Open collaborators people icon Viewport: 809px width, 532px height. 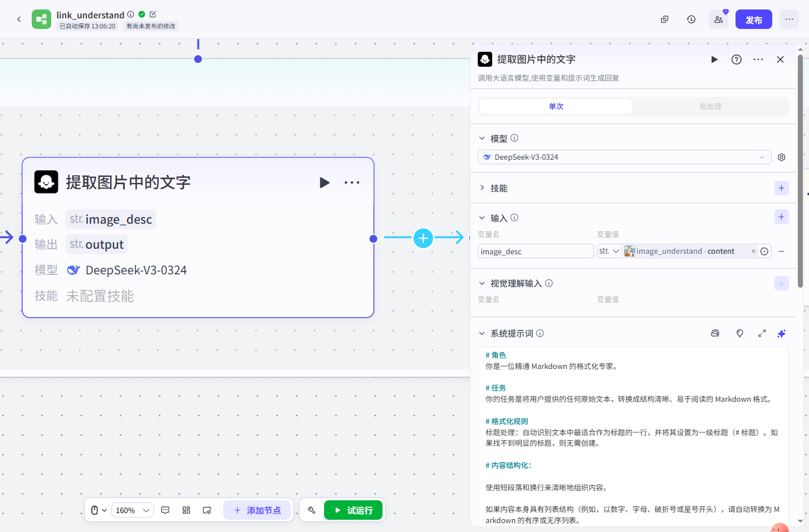click(718, 19)
